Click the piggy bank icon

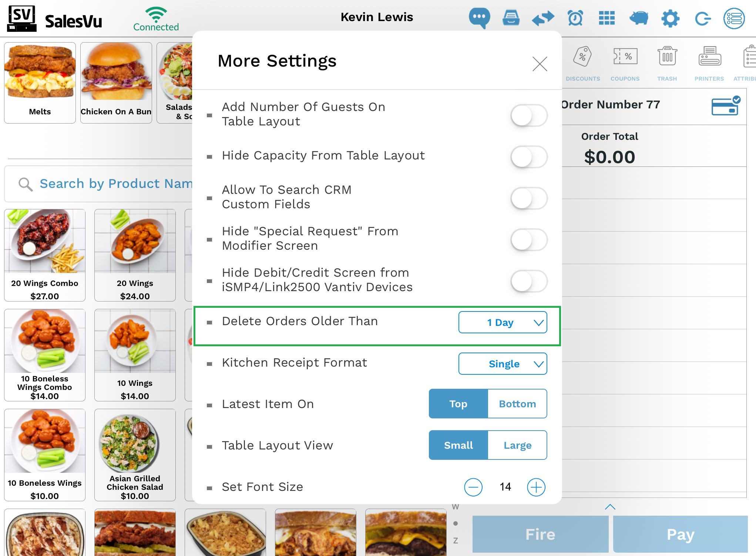639,17
